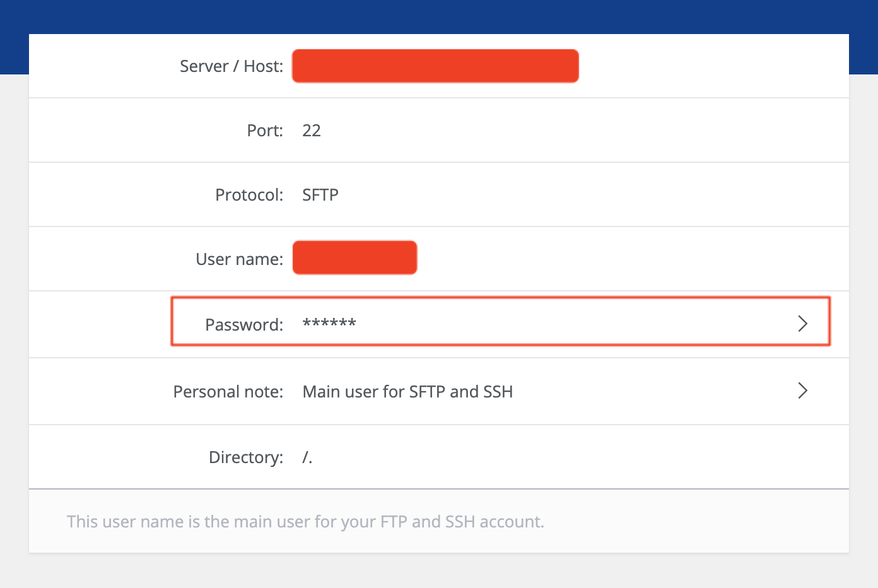Screen dimensions: 878x588
Task: Click the "Protocol:" label
Action: pyautogui.click(x=249, y=195)
